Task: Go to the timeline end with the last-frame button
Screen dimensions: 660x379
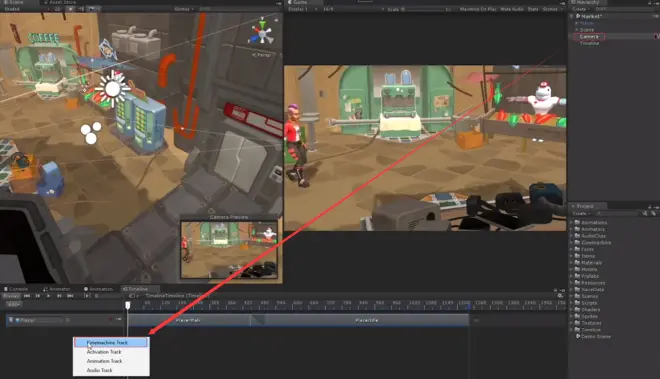Action: (x=70, y=296)
